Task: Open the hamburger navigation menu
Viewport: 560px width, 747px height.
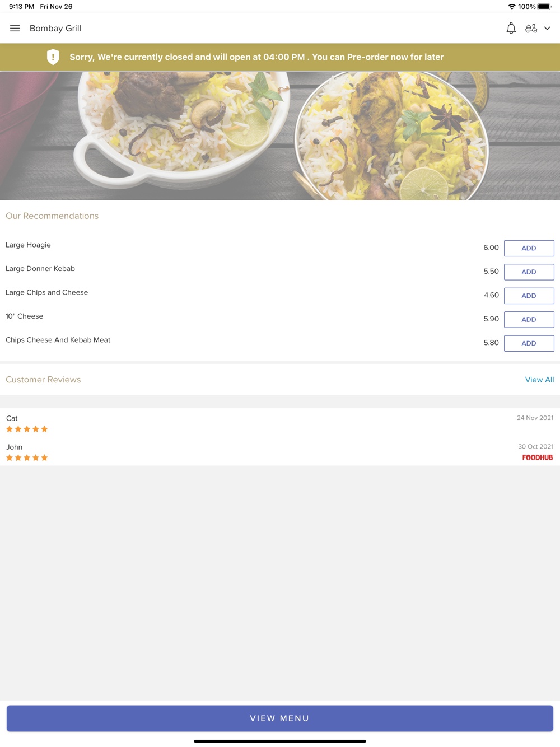Action: [x=15, y=29]
